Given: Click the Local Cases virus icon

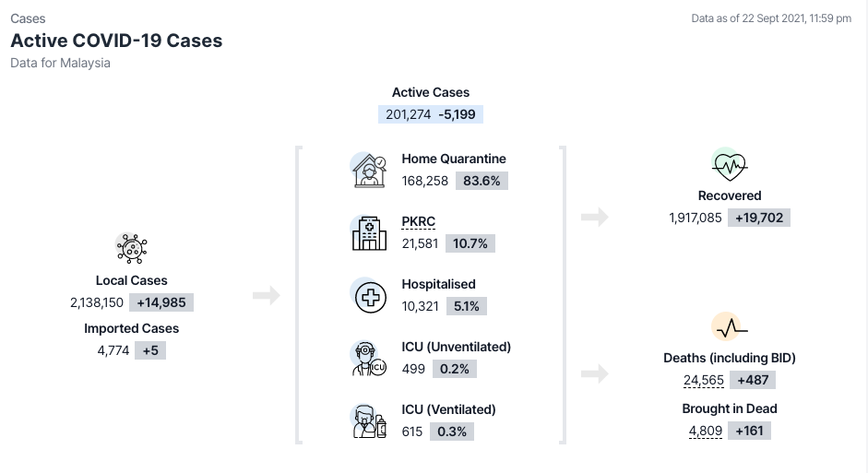Looking at the screenshot, I should click(x=131, y=249).
